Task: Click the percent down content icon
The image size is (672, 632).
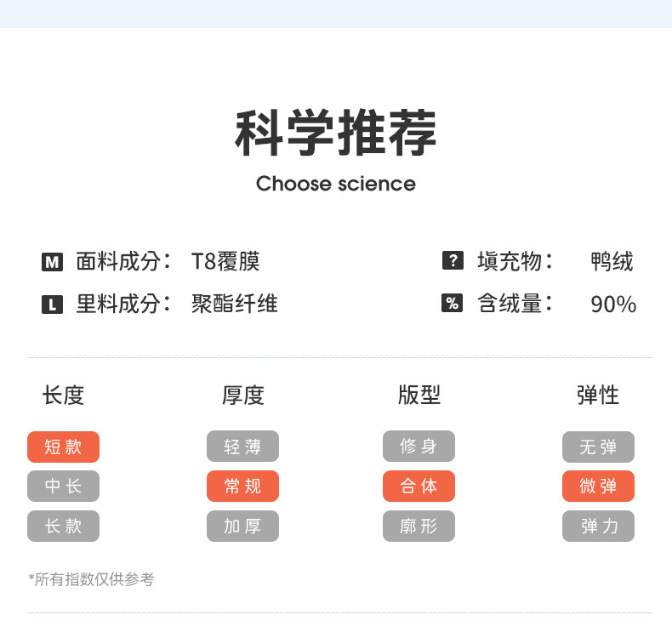Action: click(x=453, y=303)
